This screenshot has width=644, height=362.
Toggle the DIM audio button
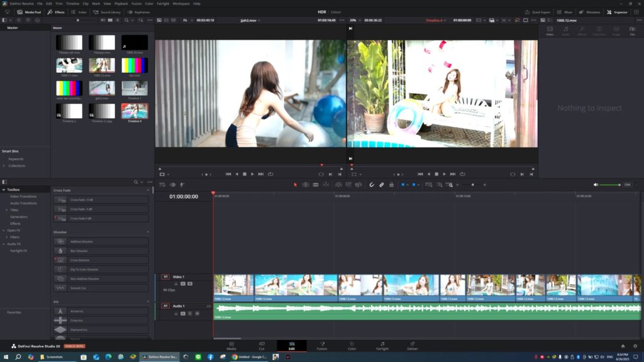(x=627, y=185)
